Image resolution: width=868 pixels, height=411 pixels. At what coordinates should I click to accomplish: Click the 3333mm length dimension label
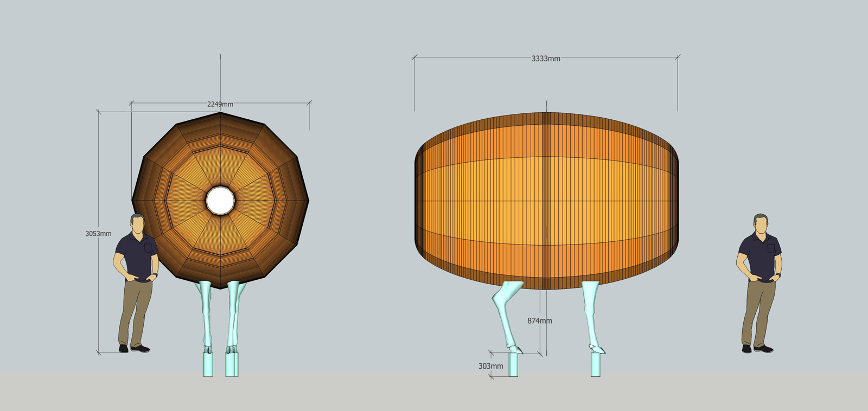pyautogui.click(x=546, y=59)
